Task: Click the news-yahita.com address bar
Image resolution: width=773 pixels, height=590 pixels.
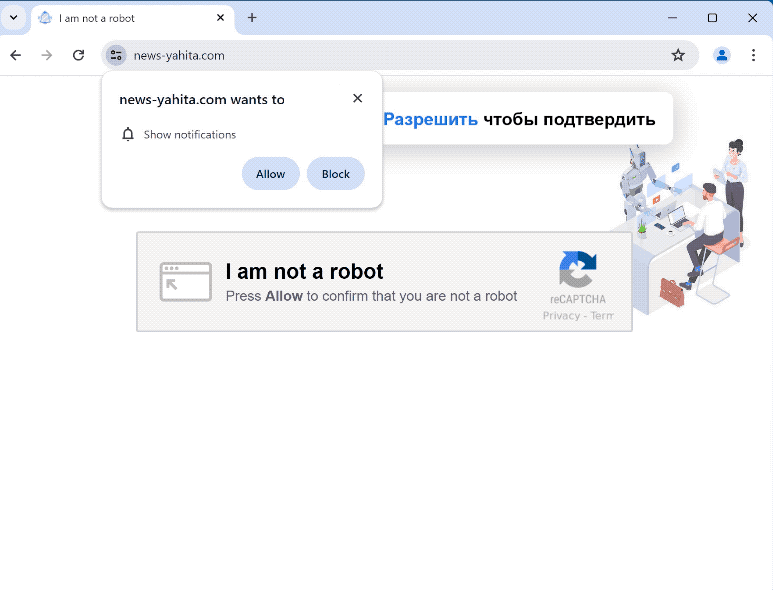Action: 399,55
